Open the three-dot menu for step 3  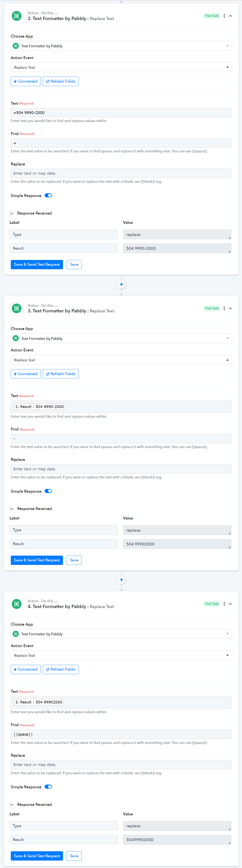(224, 308)
